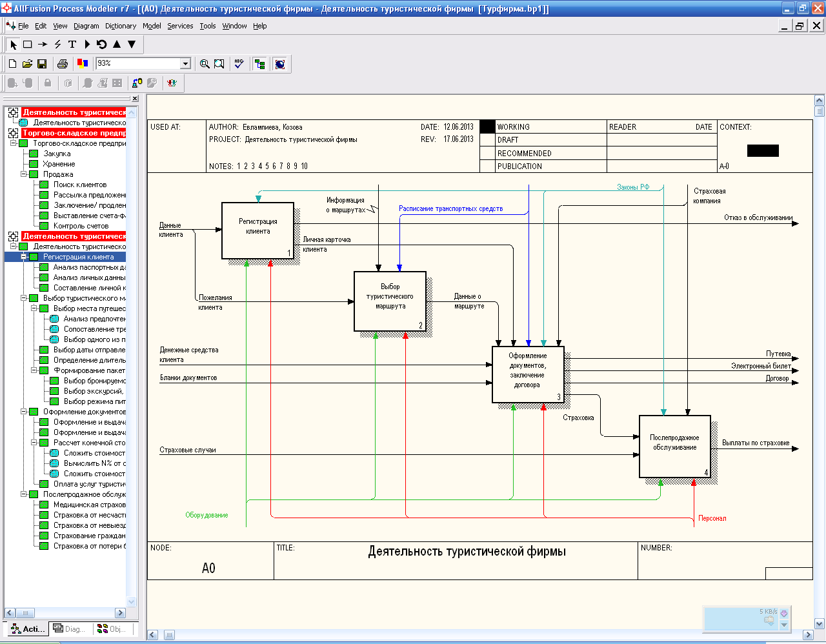This screenshot has height=644, width=826.
Task: Click the wrench tool icon
Action: pyautogui.click(x=152, y=83)
